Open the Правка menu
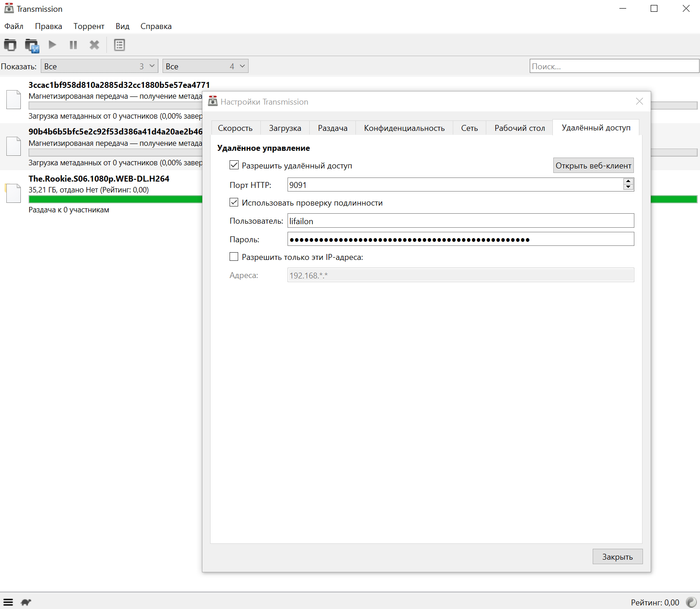 48,26
